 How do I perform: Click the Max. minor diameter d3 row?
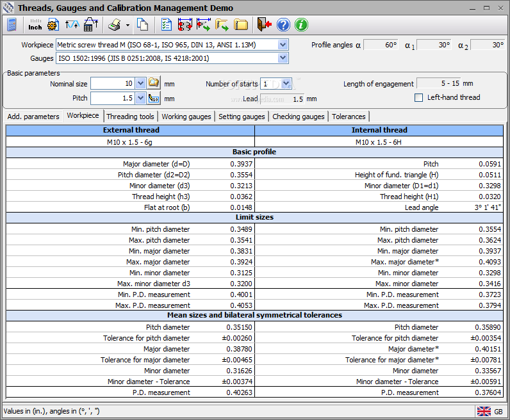(x=131, y=284)
